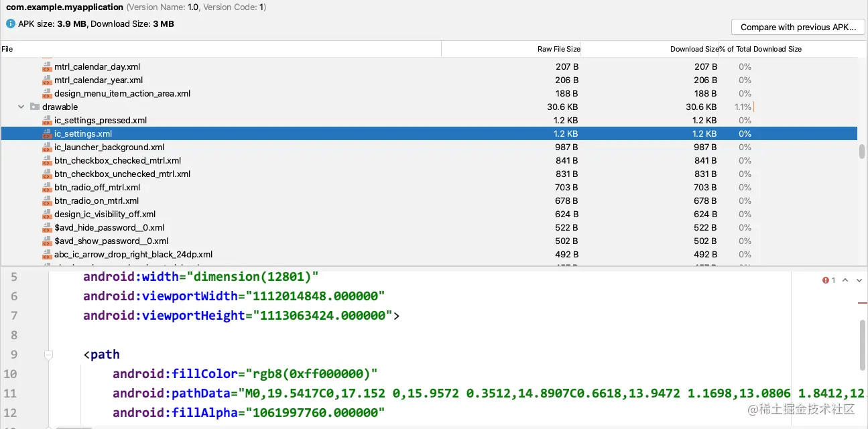
Task: Click the 1.1% download size value
Action: coord(743,107)
